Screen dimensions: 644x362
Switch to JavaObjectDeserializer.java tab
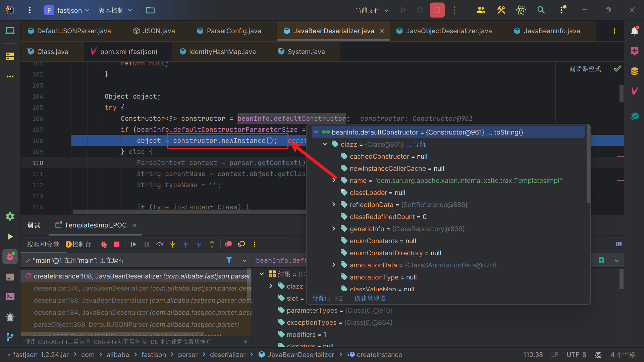(x=444, y=31)
